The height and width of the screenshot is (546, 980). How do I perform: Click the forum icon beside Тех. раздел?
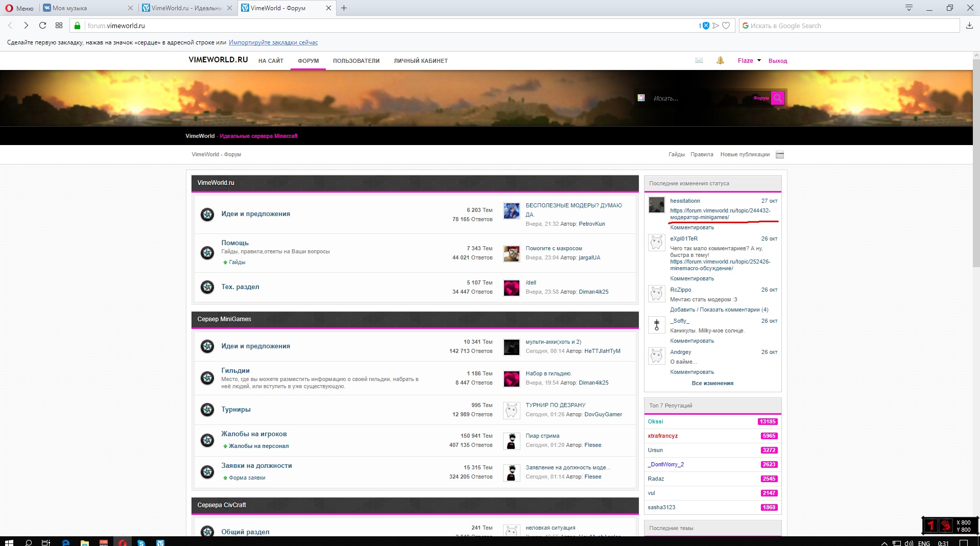point(207,287)
